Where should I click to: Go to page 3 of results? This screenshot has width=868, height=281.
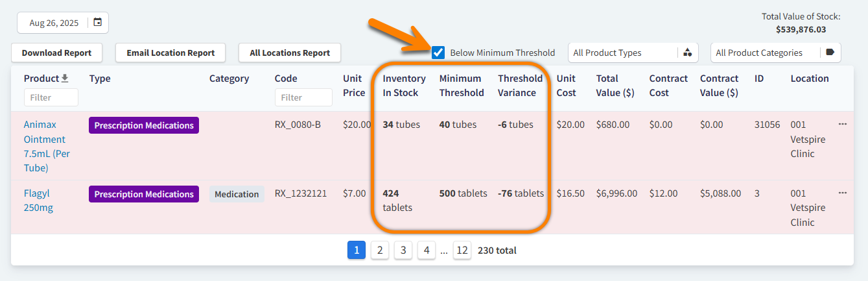(403, 250)
